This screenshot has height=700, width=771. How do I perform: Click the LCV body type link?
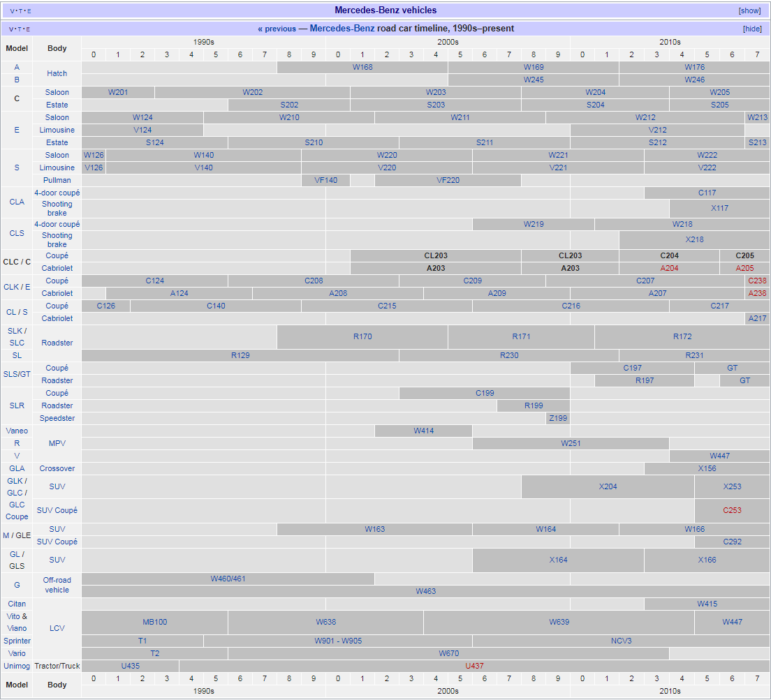coord(57,628)
